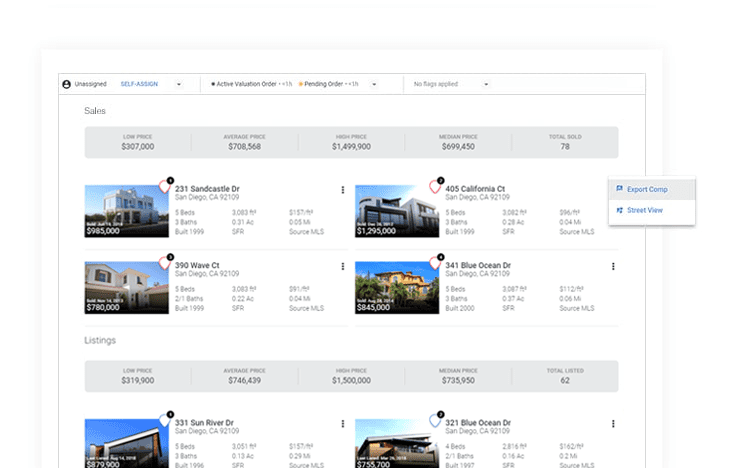Click the $985,000 sold price on photo
The width and height of the screenshot is (743, 468).
[103, 231]
